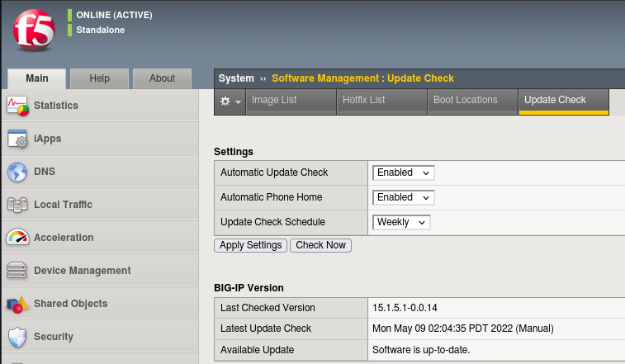The width and height of the screenshot is (625, 364).
Task: Click the 'Software is up-to-date.' text
Action: [421, 350]
